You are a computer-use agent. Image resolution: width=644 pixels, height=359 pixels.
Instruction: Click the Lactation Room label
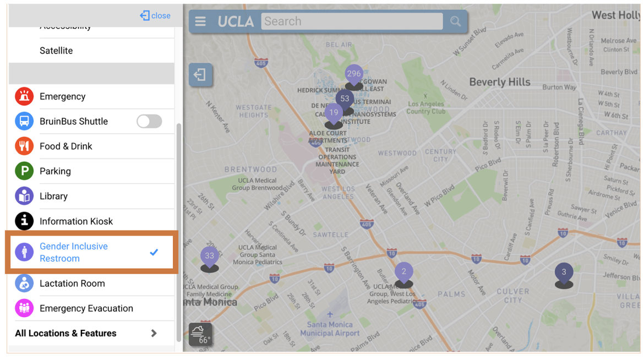[x=72, y=284]
